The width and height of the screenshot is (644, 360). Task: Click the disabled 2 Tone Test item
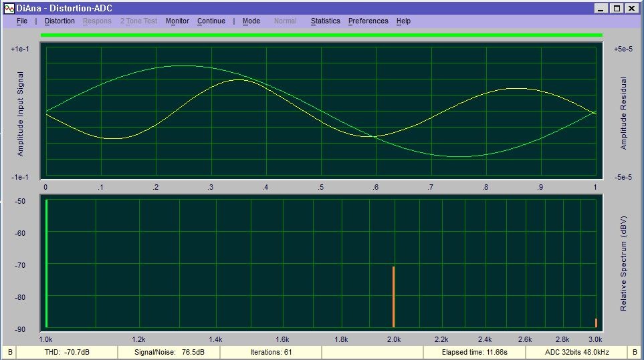click(x=138, y=21)
